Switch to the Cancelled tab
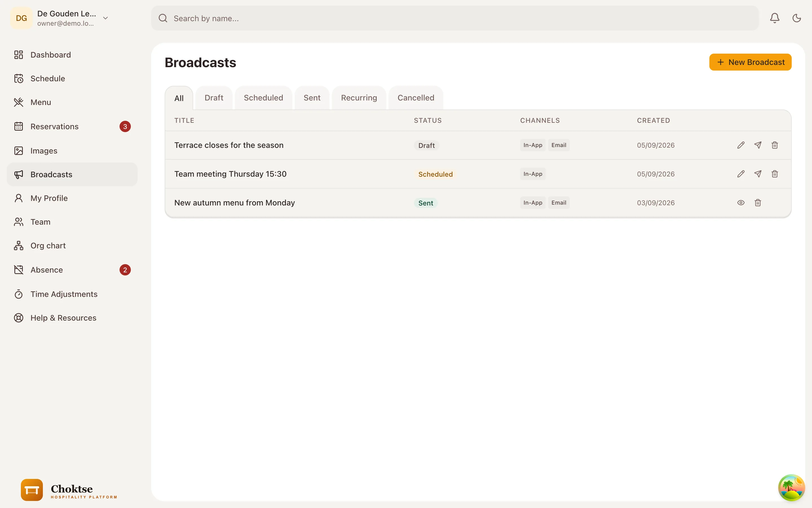Viewport: 812px width, 508px height. click(x=416, y=98)
